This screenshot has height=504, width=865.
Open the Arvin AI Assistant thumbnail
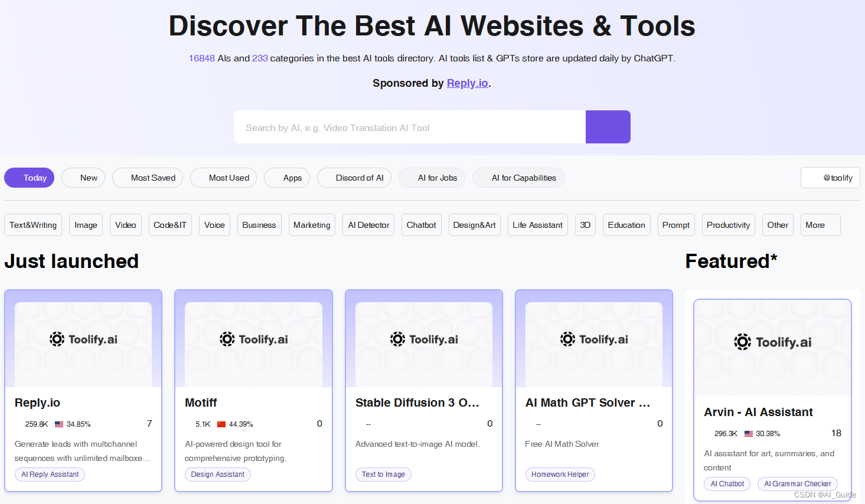click(x=773, y=348)
